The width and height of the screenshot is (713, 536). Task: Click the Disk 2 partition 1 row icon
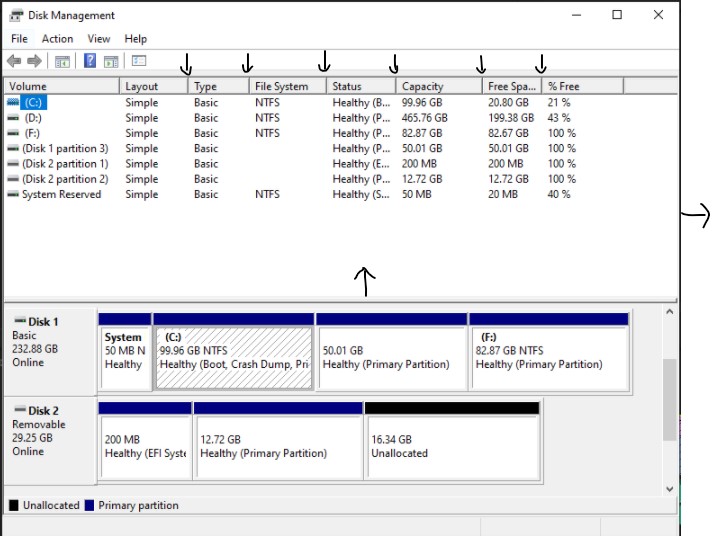click(x=13, y=164)
